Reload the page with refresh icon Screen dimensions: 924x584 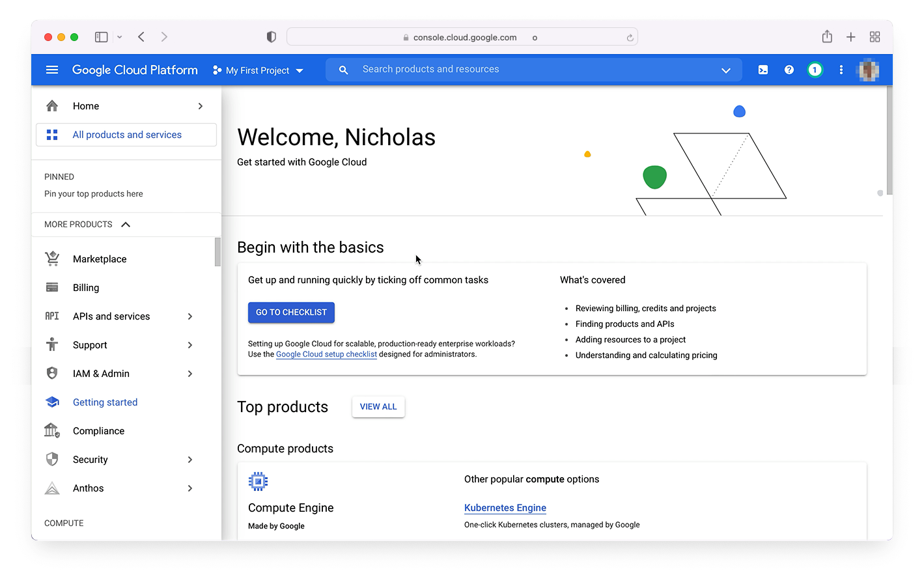click(x=630, y=38)
